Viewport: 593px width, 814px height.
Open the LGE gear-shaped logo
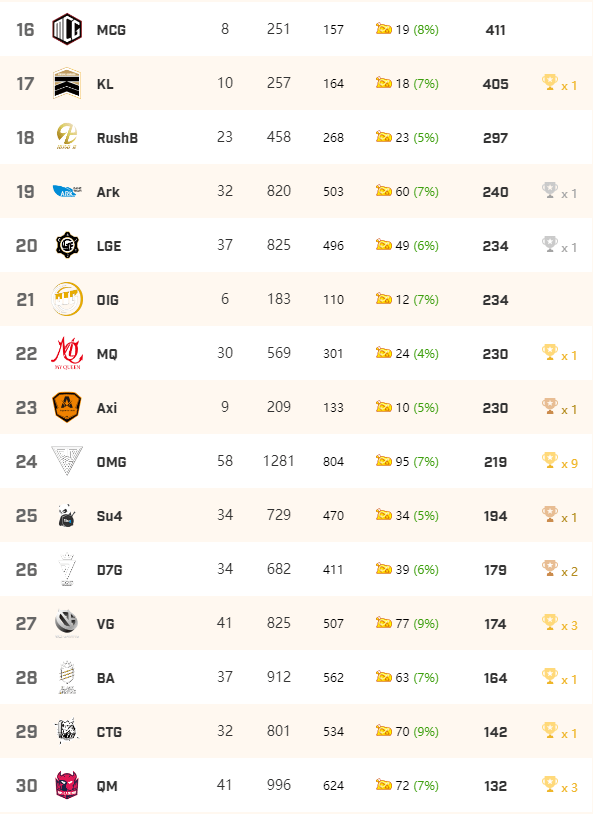[x=67, y=245]
